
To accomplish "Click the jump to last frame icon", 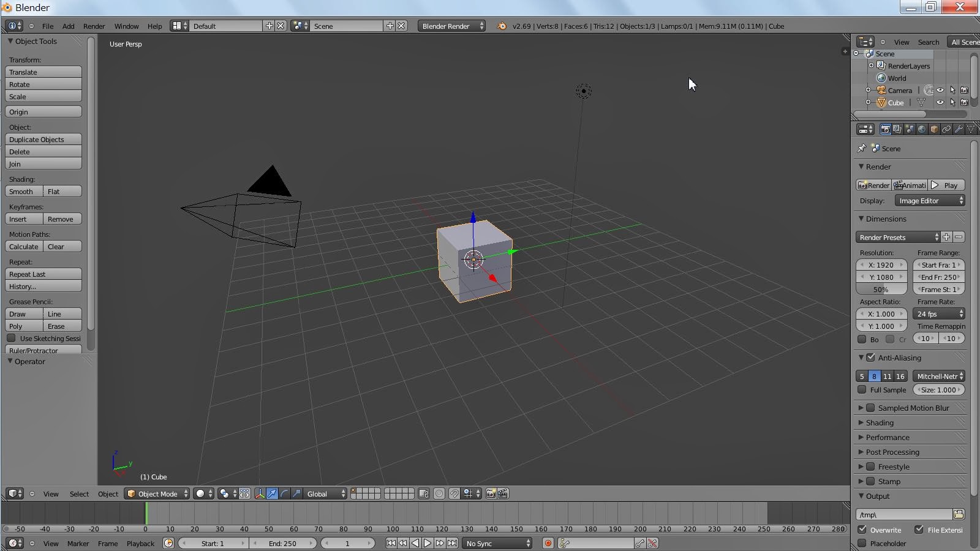I will 452,544.
